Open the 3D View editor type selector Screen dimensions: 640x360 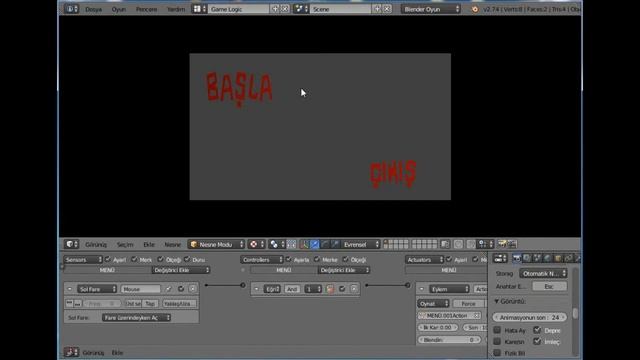(71, 244)
